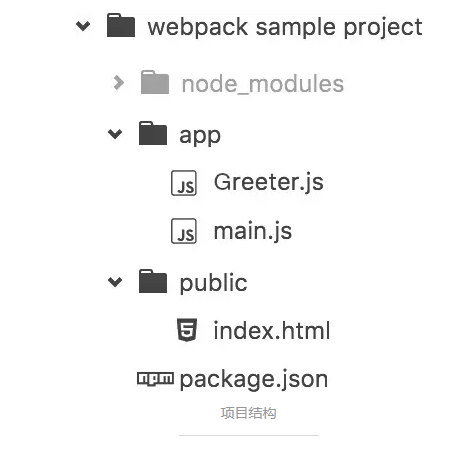Select the node_modules folder label
This screenshot has width=473, height=456.
[x=263, y=84]
